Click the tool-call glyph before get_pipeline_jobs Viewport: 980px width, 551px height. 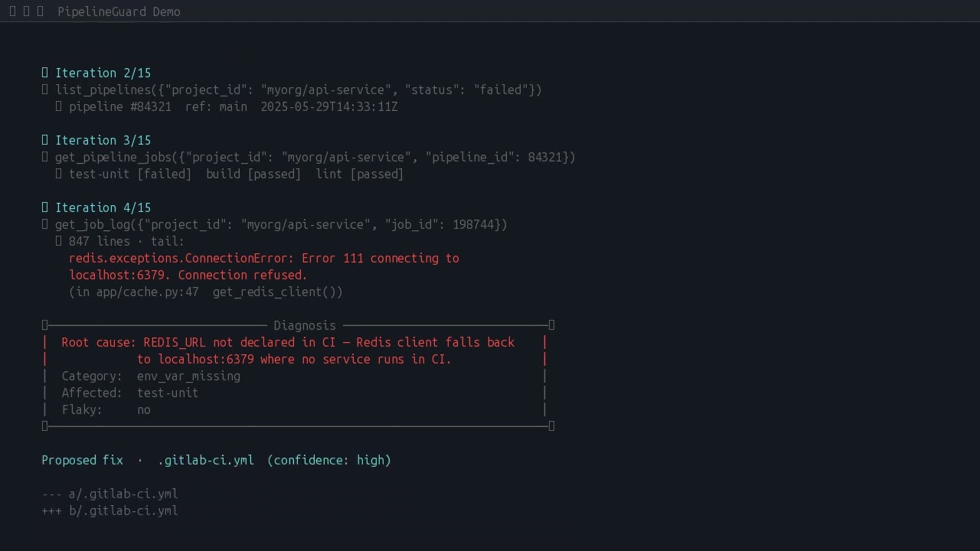point(45,157)
